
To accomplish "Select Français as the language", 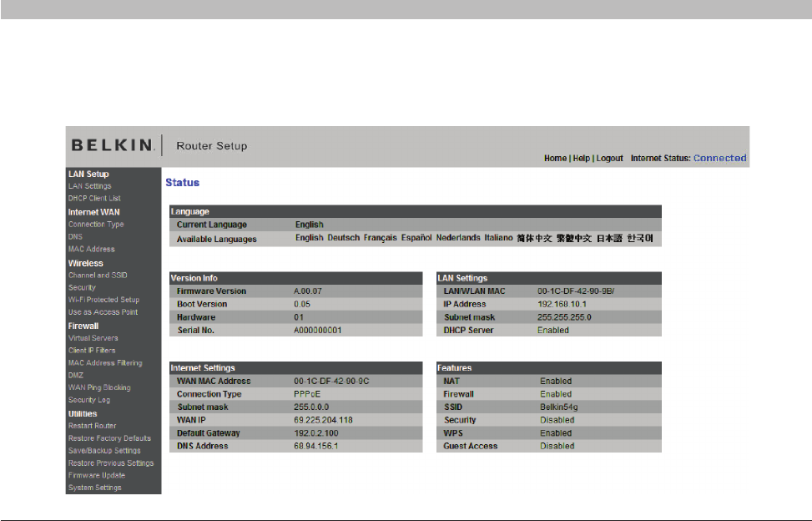I will [x=380, y=238].
